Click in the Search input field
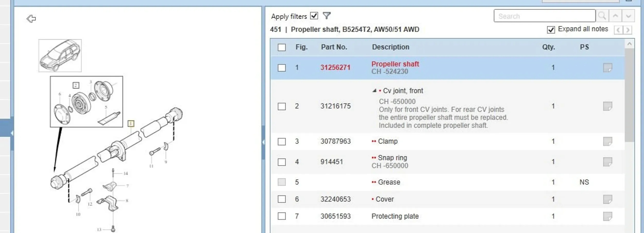This screenshot has width=644, height=233. pos(545,16)
